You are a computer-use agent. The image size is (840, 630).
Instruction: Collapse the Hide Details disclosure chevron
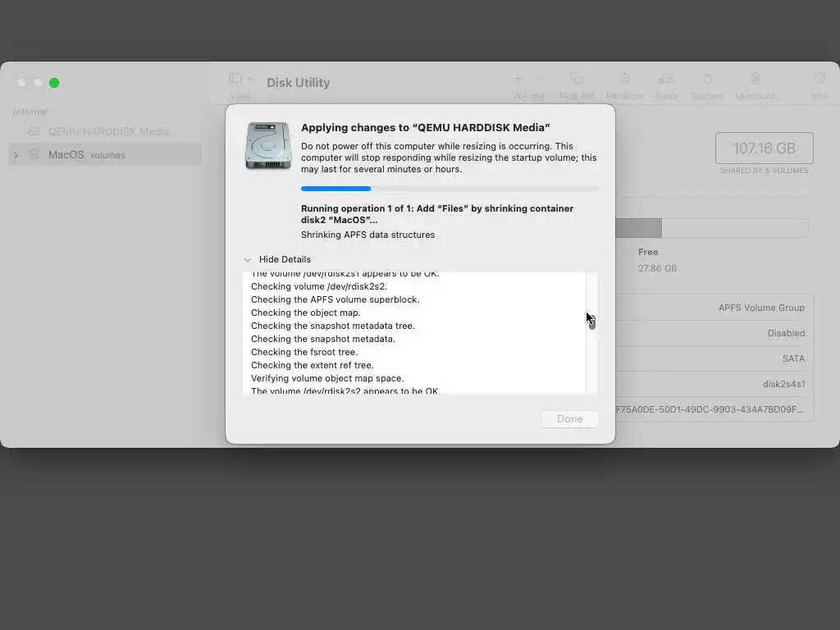tap(248, 260)
